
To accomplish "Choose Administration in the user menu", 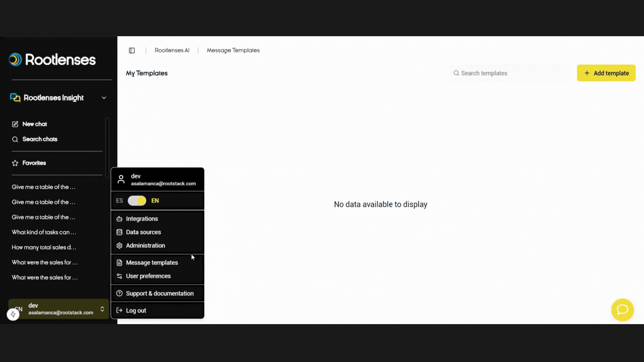I will 145,246.
